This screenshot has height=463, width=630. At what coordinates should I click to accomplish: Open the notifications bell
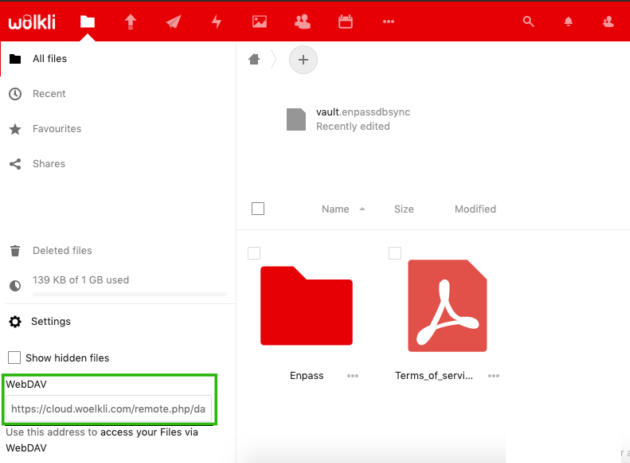point(568,22)
